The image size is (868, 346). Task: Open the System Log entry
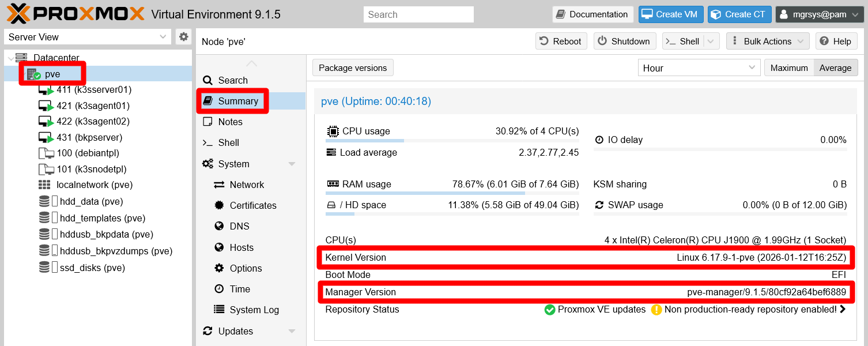254,310
